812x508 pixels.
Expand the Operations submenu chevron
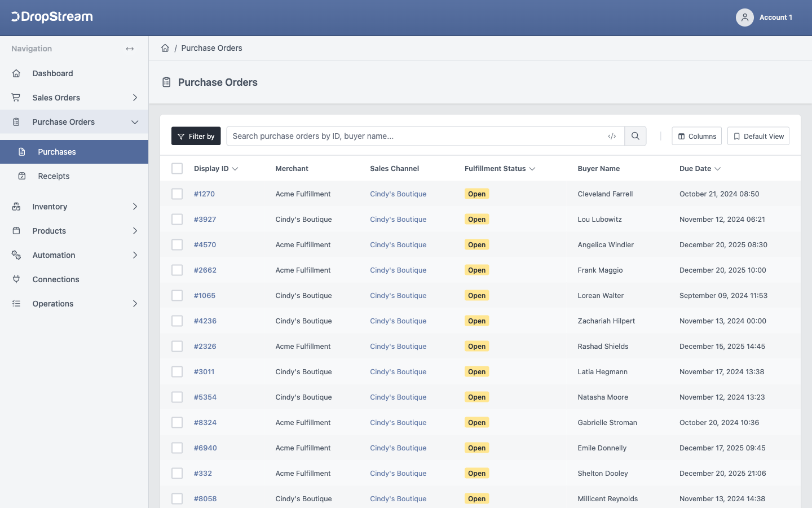(135, 304)
